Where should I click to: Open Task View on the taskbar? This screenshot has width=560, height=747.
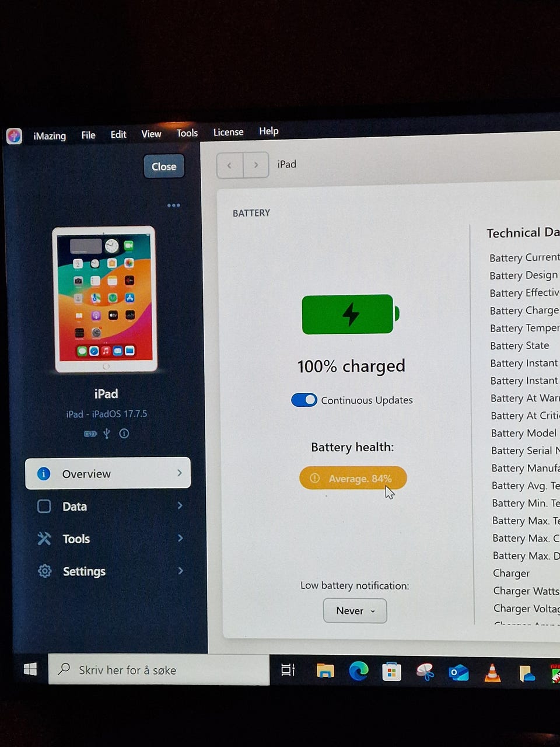pyautogui.click(x=288, y=670)
